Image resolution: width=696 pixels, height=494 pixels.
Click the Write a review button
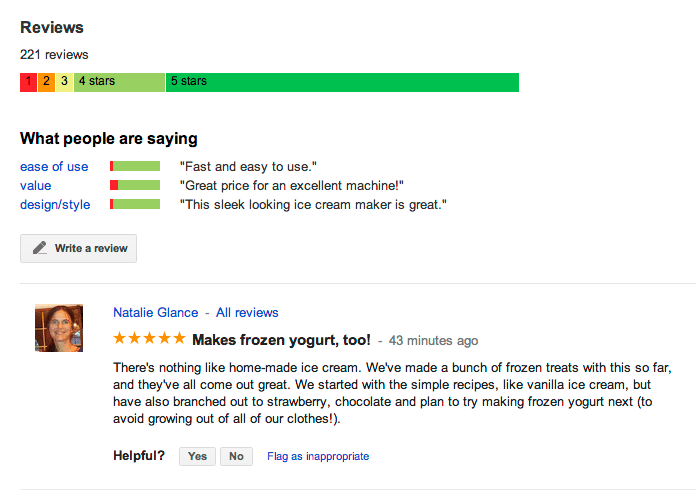coord(79,249)
